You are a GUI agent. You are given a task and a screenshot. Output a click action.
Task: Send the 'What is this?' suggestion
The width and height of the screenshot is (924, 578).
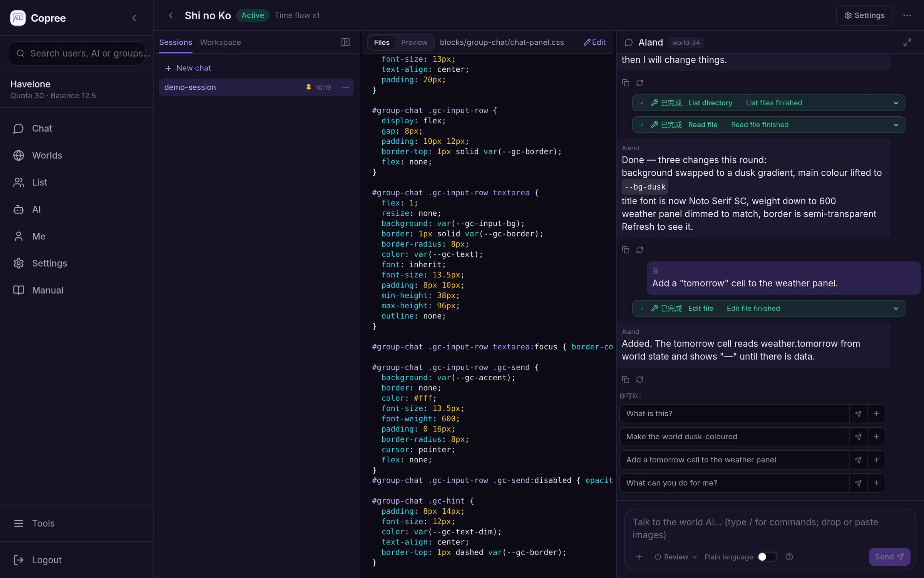pos(858,413)
